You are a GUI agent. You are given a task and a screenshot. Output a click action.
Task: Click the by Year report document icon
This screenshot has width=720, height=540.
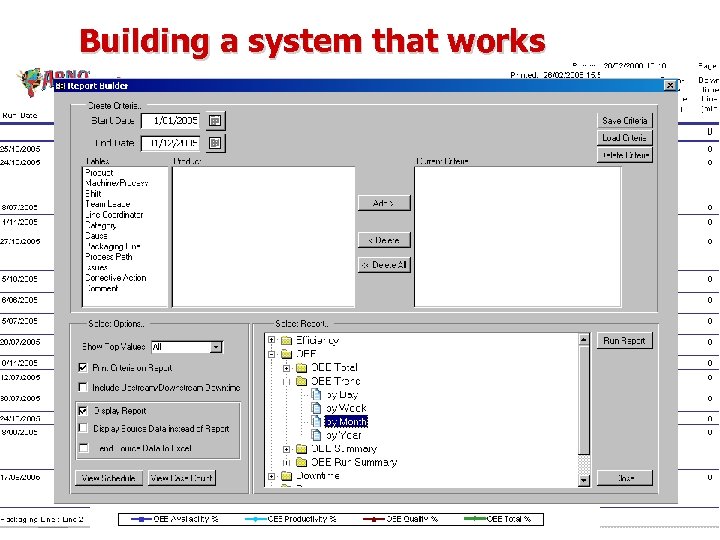pos(316,435)
